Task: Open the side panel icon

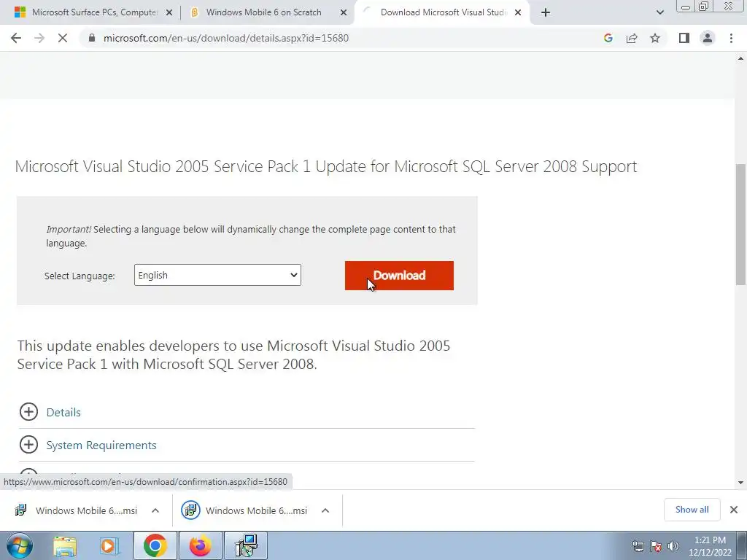Action: (x=684, y=38)
